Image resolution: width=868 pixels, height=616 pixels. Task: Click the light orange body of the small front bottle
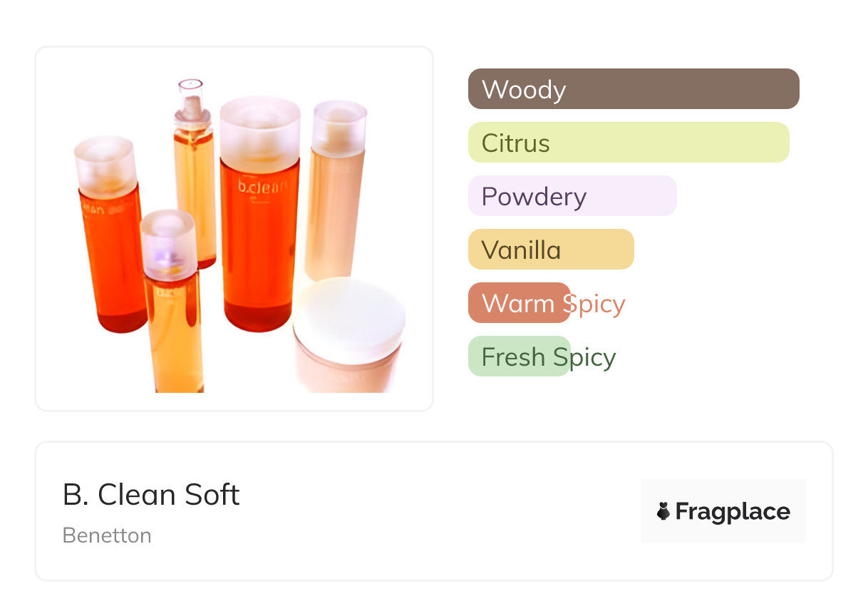click(174, 335)
